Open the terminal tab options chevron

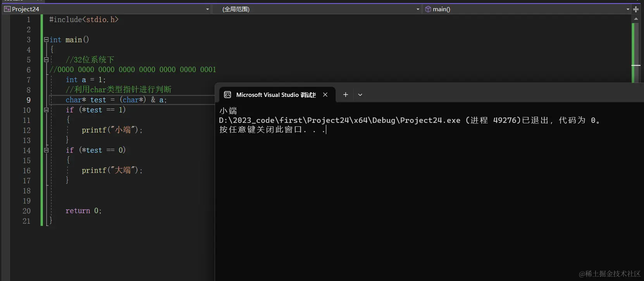[360, 95]
